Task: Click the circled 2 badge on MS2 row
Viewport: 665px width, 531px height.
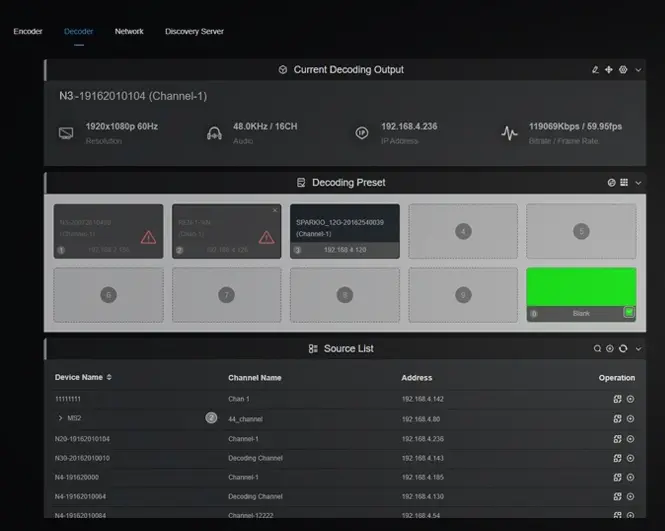Action: tap(211, 418)
